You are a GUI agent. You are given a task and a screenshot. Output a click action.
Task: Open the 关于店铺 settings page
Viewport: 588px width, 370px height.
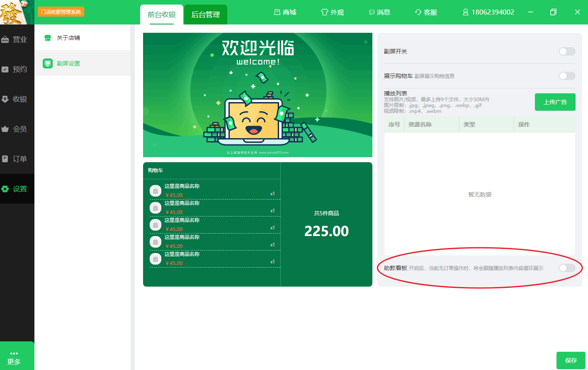(x=67, y=38)
